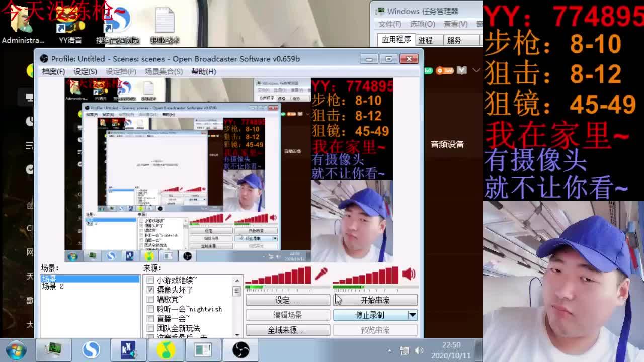Open Sogou browser taskbar icon
The height and width of the screenshot is (362, 644).
(91, 350)
